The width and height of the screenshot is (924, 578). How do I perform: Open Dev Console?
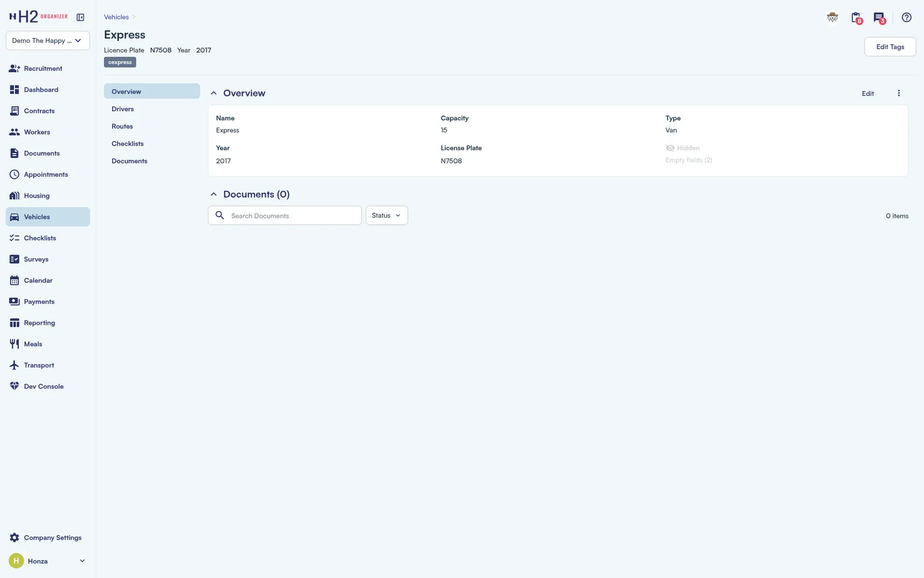tap(48, 386)
